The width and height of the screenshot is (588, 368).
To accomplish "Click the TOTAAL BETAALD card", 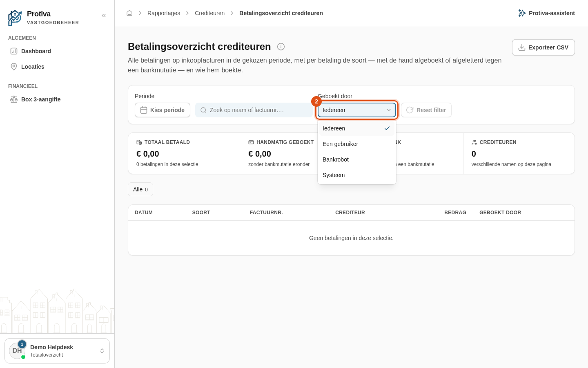I will click(x=184, y=153).
